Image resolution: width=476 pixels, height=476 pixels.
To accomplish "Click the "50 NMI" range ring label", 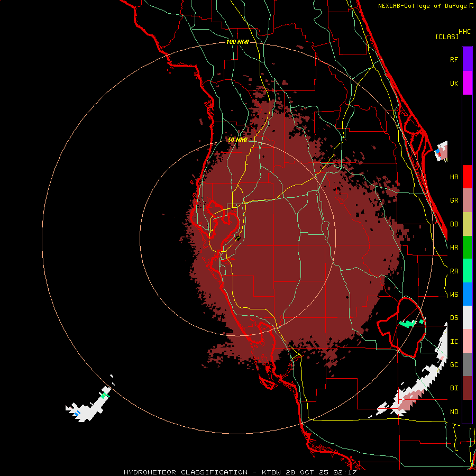I will 237,140.
